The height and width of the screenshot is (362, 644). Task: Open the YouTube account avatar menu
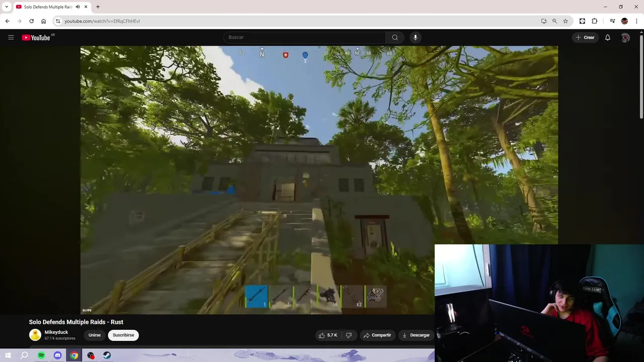(x=625, y=38)
